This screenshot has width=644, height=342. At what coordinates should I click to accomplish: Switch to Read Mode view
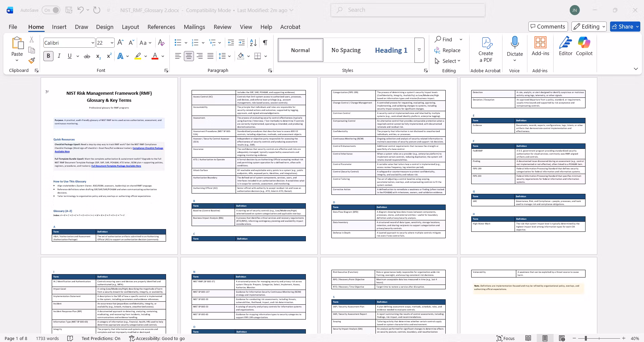click(528, 338)
